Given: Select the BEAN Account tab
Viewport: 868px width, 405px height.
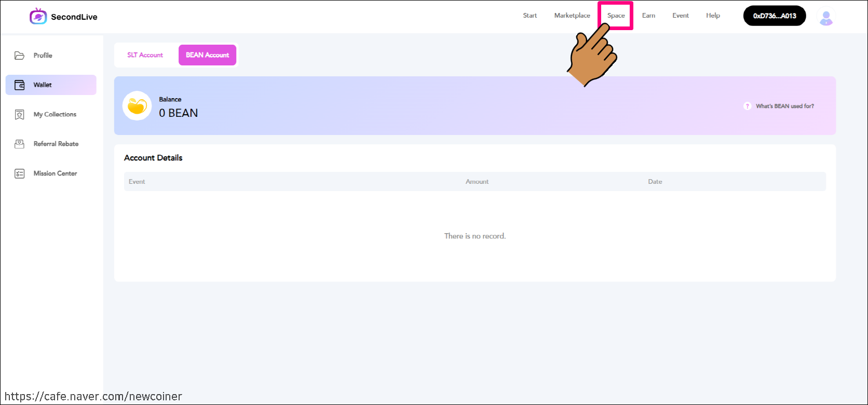Looking at the screenshot, I should (x=207, y=55).
